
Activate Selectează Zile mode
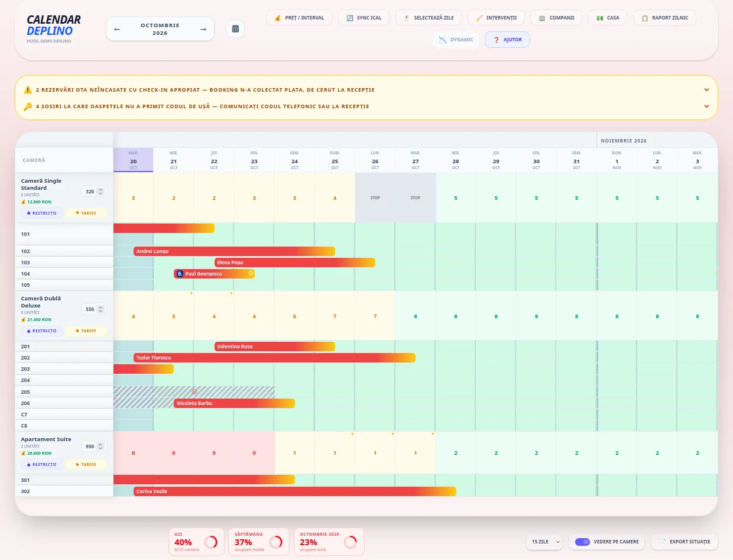429,18
